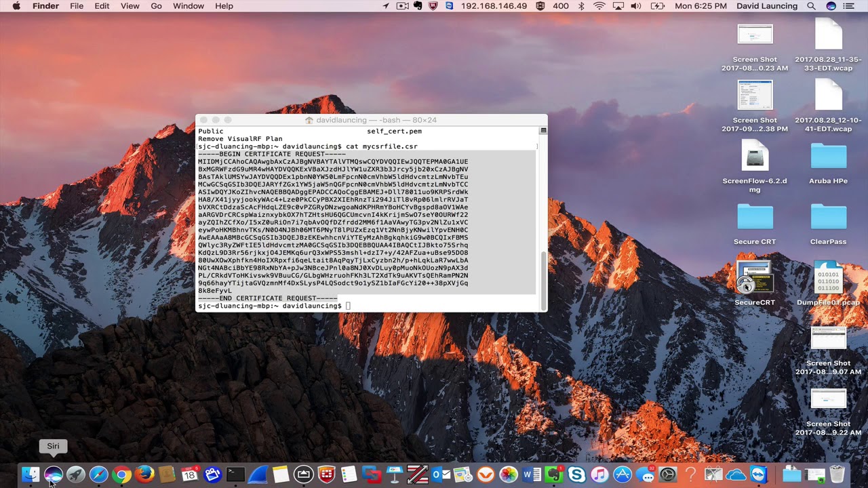Open App Store icon in the Dock
The height and width of the screenshot is (488, 868).
623,474
